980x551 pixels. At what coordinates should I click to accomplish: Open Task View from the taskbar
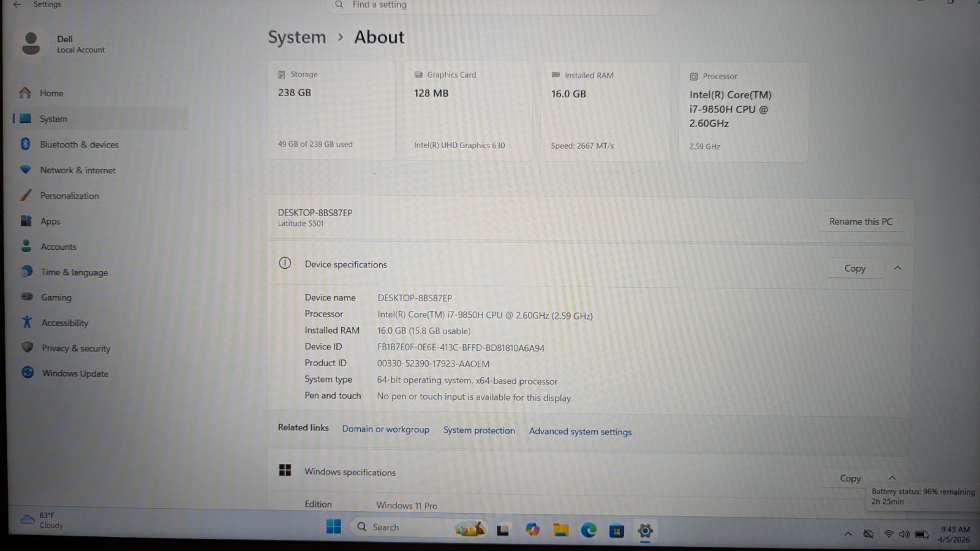click(503, 530)
